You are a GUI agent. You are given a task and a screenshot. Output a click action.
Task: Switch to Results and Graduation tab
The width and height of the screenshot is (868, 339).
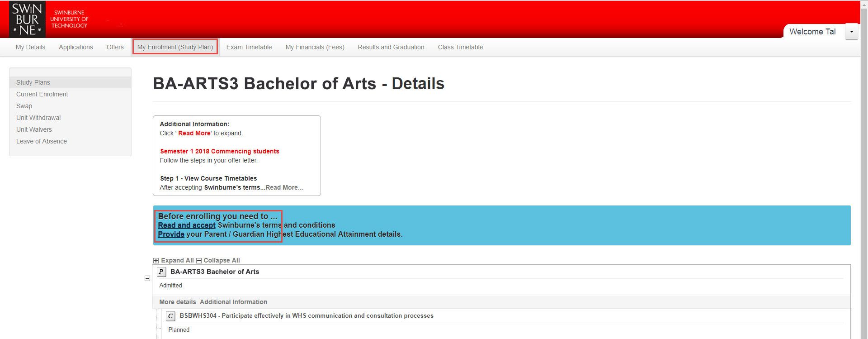[391, 47]
